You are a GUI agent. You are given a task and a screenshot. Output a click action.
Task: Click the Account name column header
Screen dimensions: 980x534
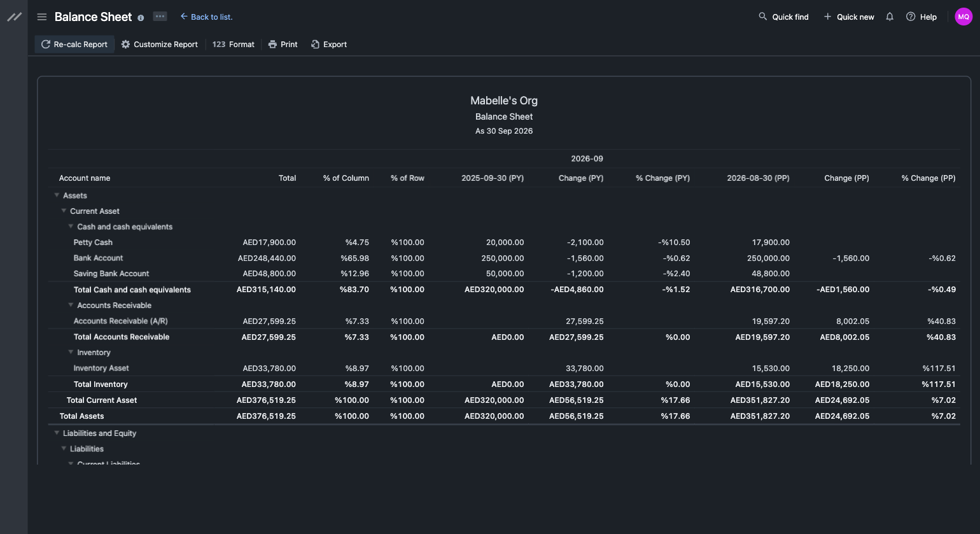pos(85,178)
